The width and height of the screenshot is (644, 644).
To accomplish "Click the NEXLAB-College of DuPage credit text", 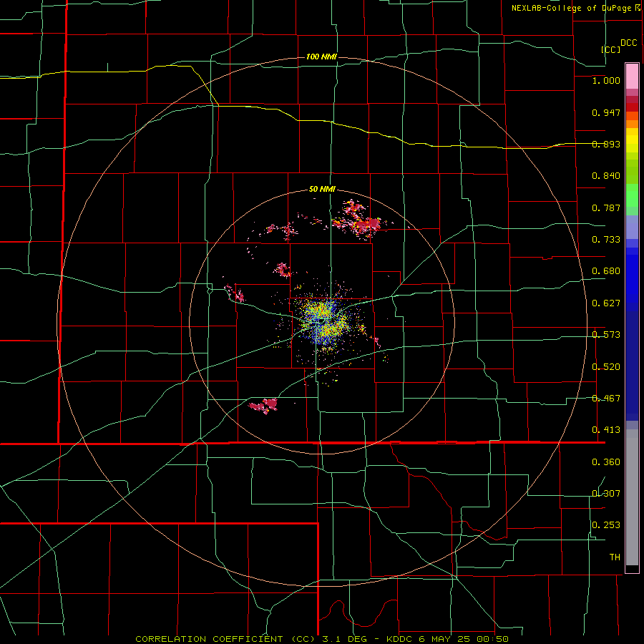I will coord(572,8).
